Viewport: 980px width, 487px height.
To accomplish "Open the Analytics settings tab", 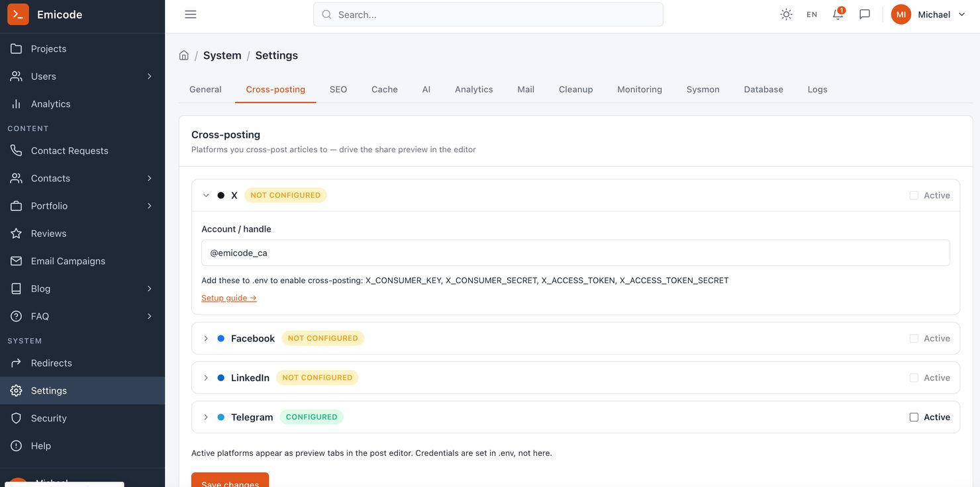I will point(474,89).
